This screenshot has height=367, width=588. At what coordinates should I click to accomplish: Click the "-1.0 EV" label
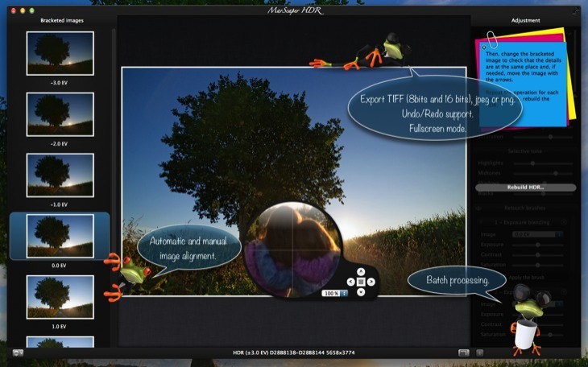59,204
